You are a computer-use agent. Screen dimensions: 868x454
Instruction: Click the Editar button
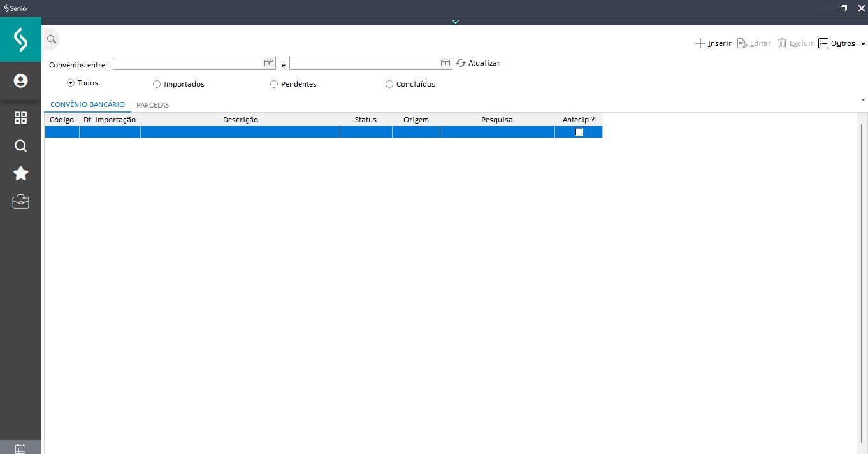754,43
